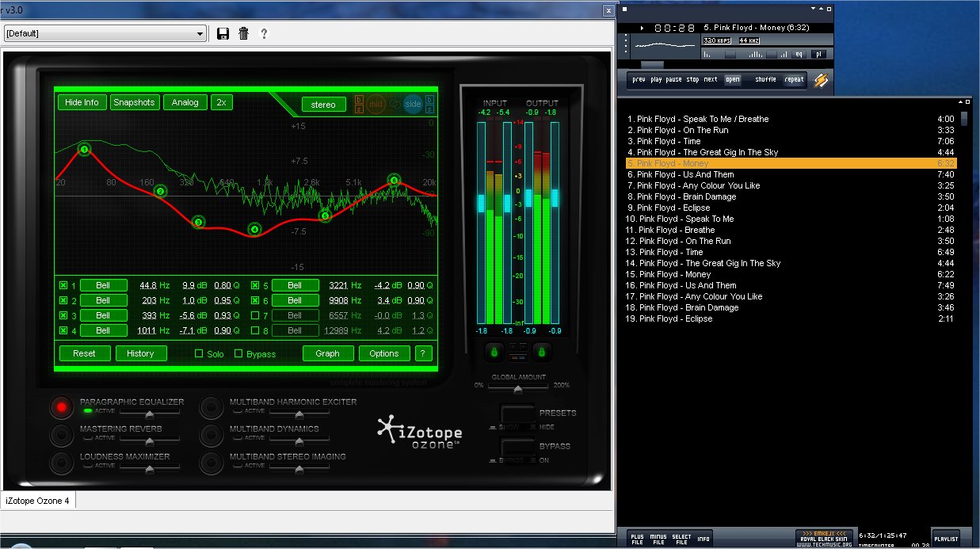The image size is (980, 549).
Task: Open the [Default] preset dropdown
Action: point(105,33)
